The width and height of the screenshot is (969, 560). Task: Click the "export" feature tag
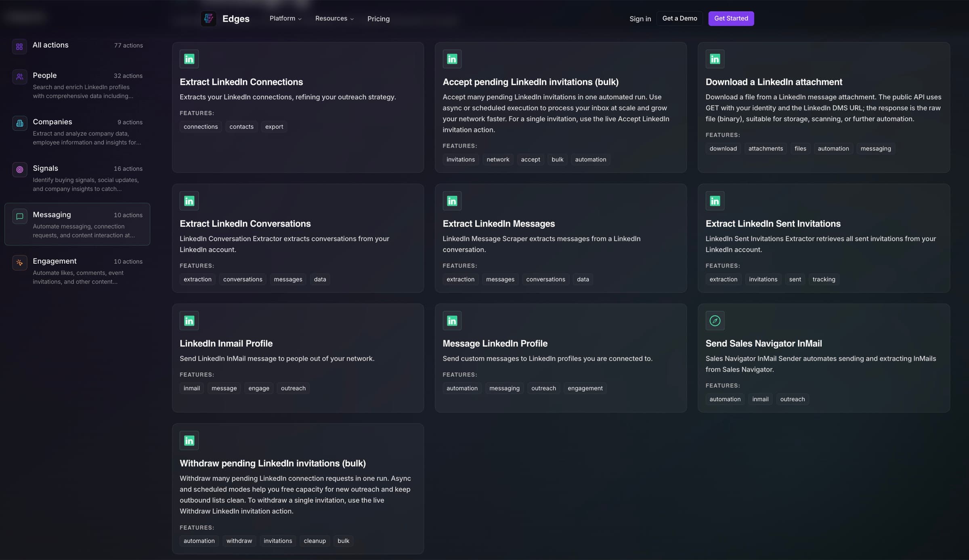pyautogui.click(x=274, y=127)
